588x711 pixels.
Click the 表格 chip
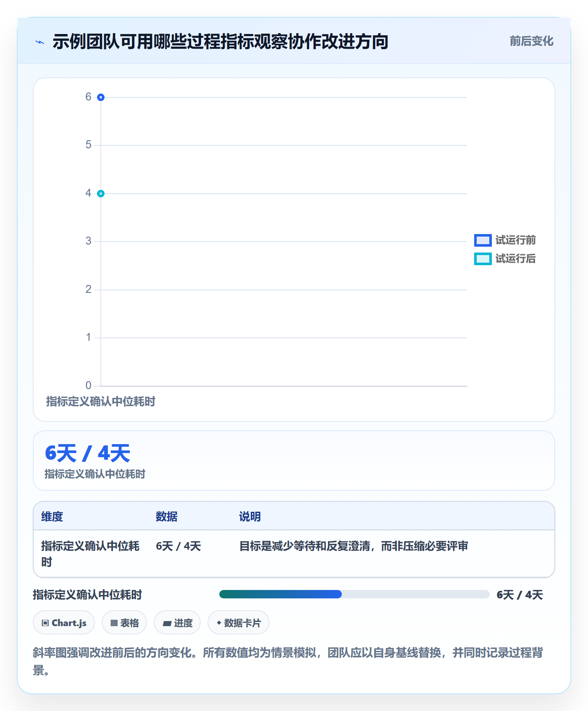124,622
